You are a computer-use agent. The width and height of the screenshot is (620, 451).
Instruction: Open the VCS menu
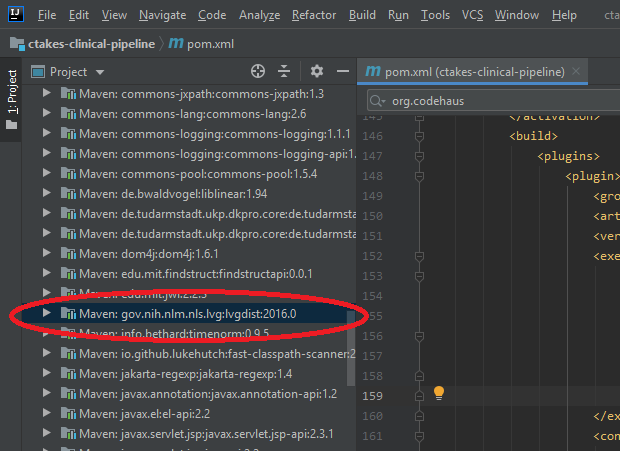point(473,15)
